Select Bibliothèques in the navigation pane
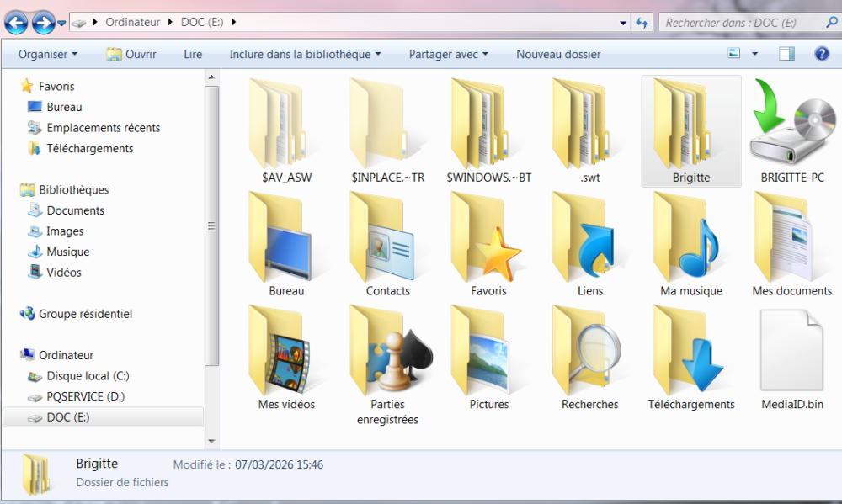The image size is (842, 504). pos(73,189)
